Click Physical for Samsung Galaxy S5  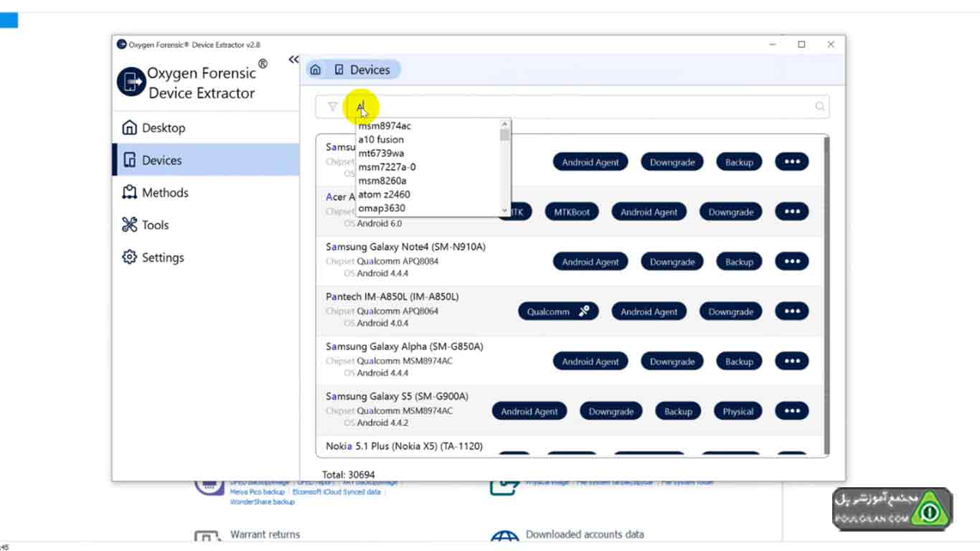(x=738, y=411)
